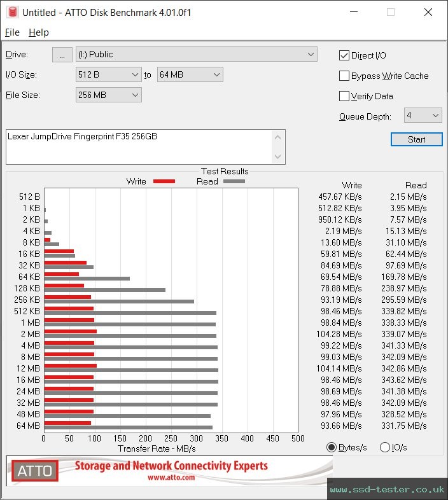Open the Queue Depth dropdown
This screenshot has height=500, width=448.
pyautogui.click(x=423, y=115)
